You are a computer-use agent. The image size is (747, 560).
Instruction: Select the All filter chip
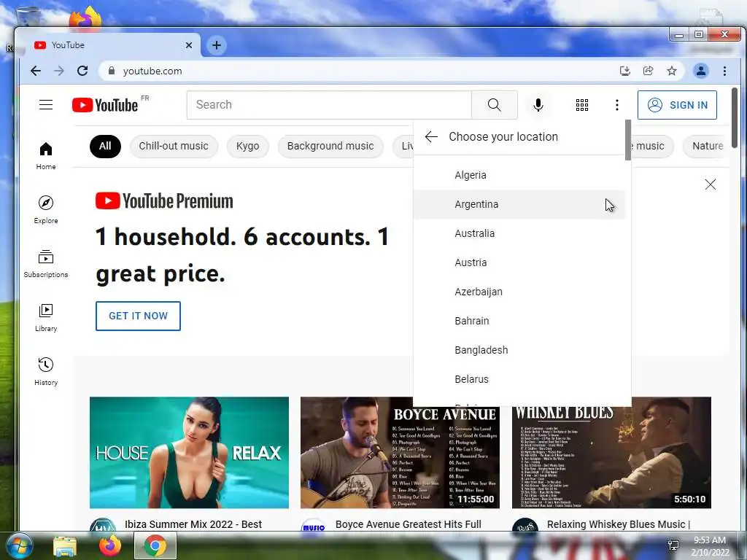105,146
